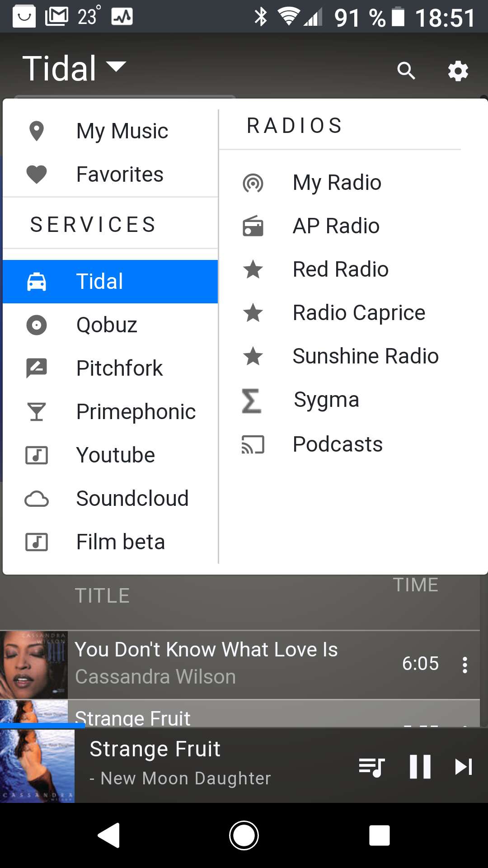This screenshot has width=488, height=868.
Task: Sort by the TIME column header
Action: [416, 585]
